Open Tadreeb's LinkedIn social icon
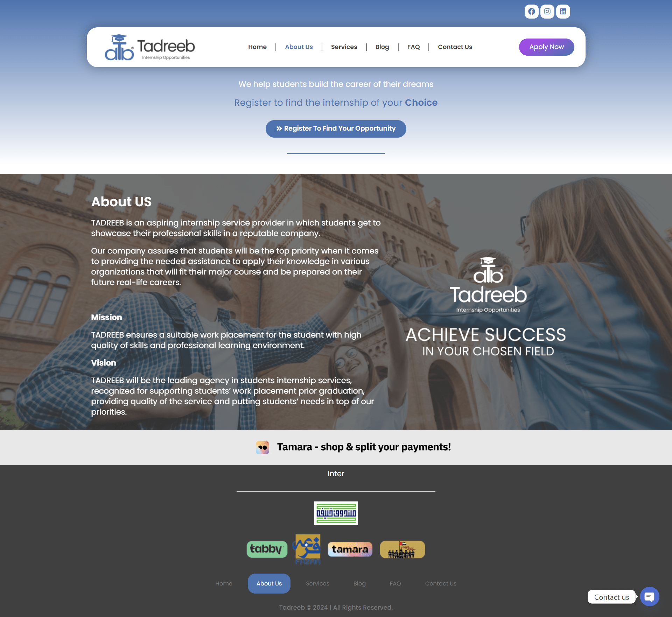The width and height of the screenshot is (672, 617). (563, 12)
